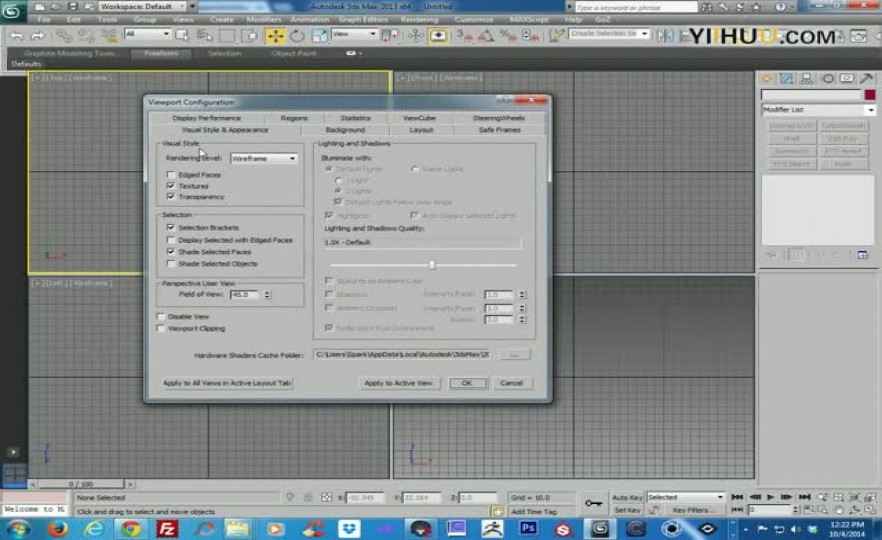Open the reference coordinate View dropdown
Viewport: 882px width, 540px height.
[354, 34]
